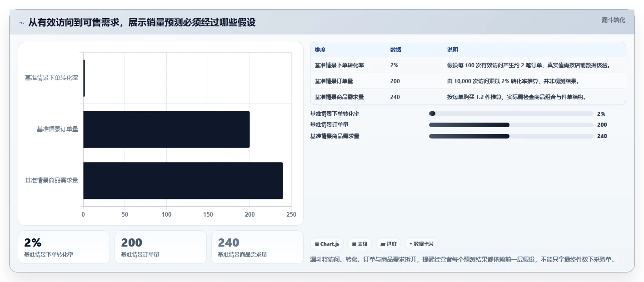Click the 240 value beside the progress bar

tap(602, 136)
